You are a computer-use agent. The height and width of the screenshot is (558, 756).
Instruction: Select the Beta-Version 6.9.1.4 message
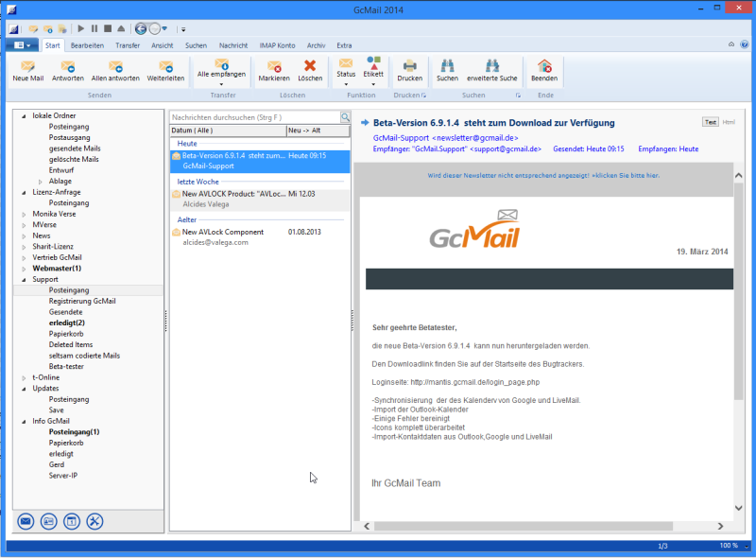tap(260, 161)
